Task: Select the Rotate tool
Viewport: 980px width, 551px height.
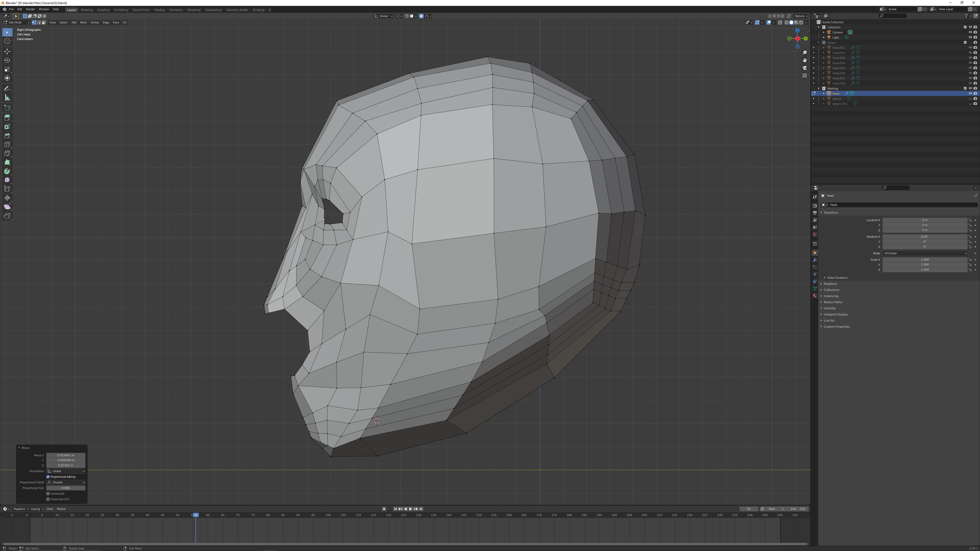Action: click(x=7, y=60)
